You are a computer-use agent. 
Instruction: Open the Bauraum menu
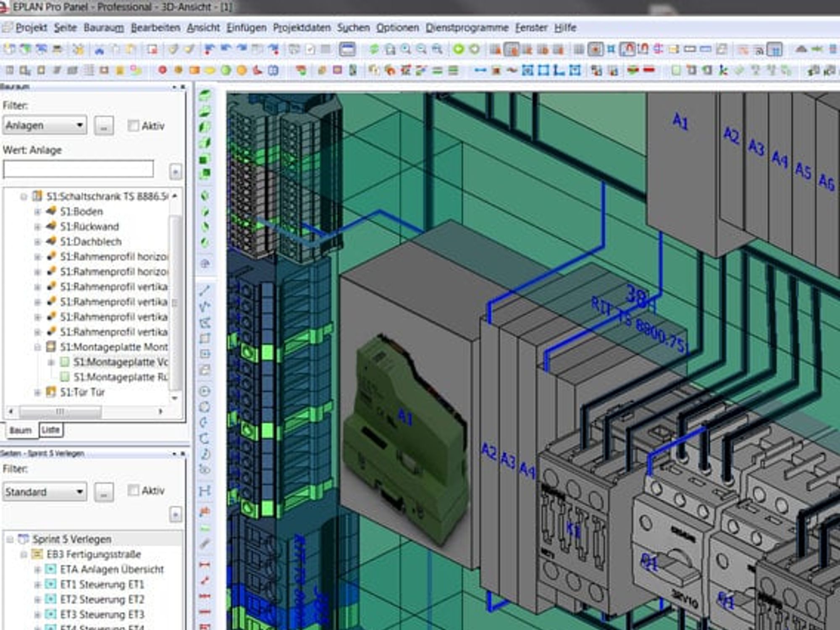tap(104, 28)
